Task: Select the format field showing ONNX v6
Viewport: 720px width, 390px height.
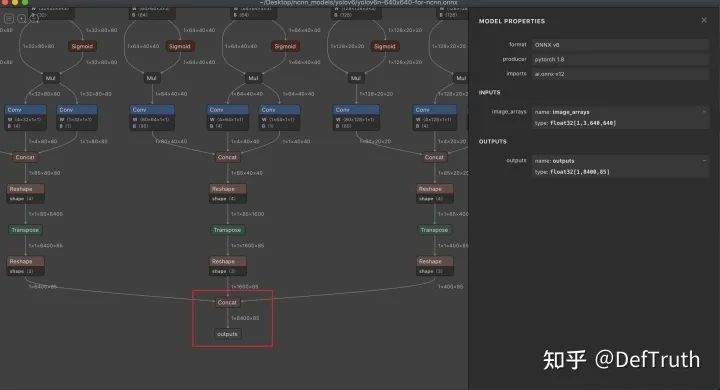Action: [x=620, y=45]
